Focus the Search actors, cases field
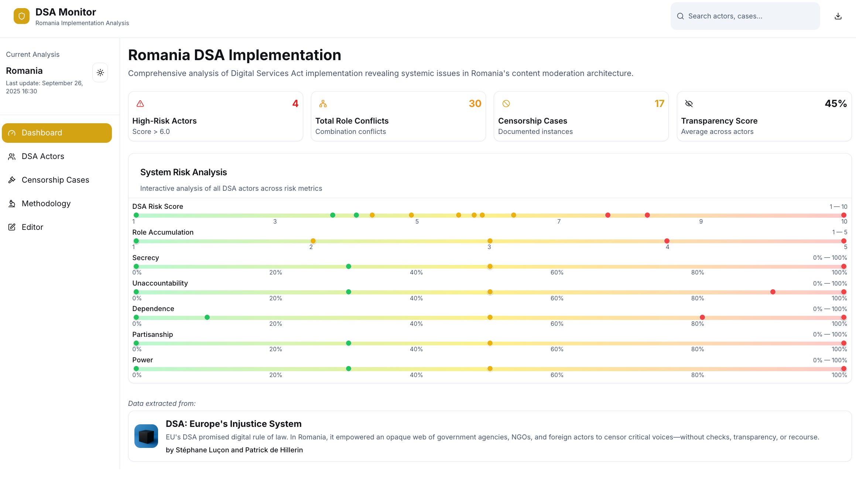The image size is (856, 504). click(x=745, y=16)
